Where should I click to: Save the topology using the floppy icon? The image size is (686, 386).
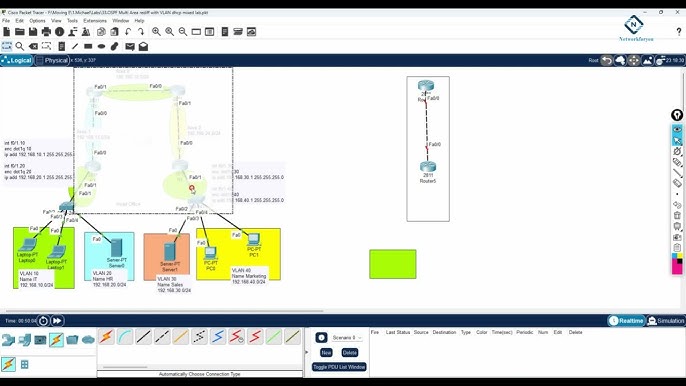[x=33, y=32]
